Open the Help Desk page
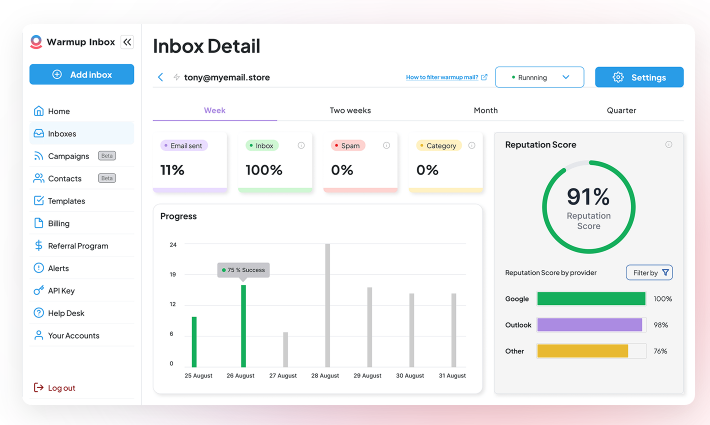Image resolution: width=710 pixels, height=425 pixels. tap(82, 313)
